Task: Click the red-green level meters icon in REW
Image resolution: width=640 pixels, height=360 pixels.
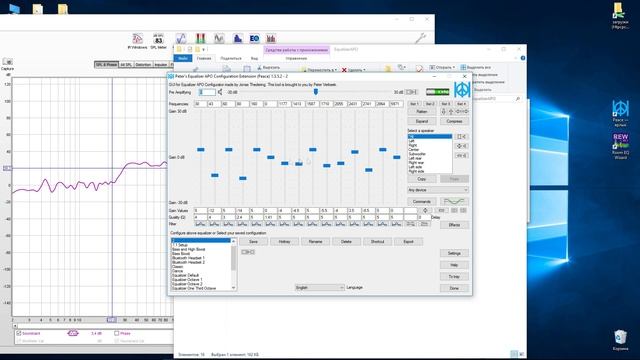Action: click(200, 38)
